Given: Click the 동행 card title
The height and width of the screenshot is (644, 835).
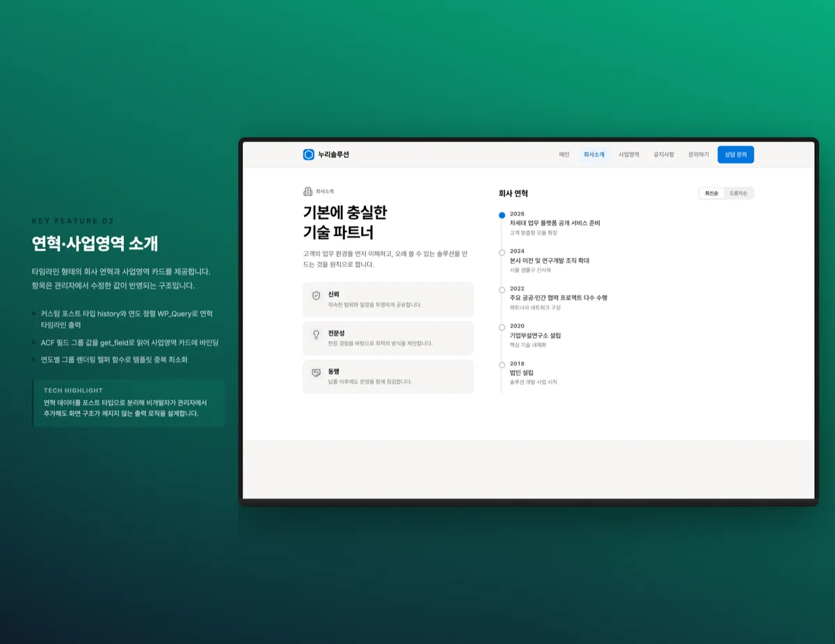Looking at the screenshot, I should pos(333,372).
